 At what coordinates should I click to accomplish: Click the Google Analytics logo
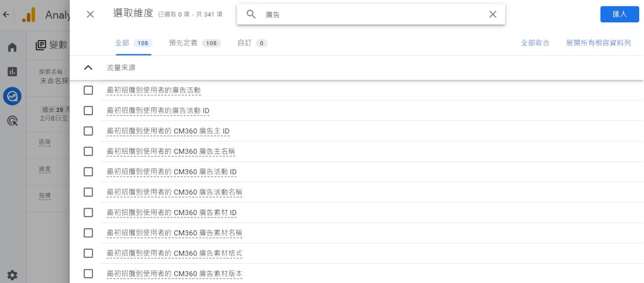(x=28, y=14)
